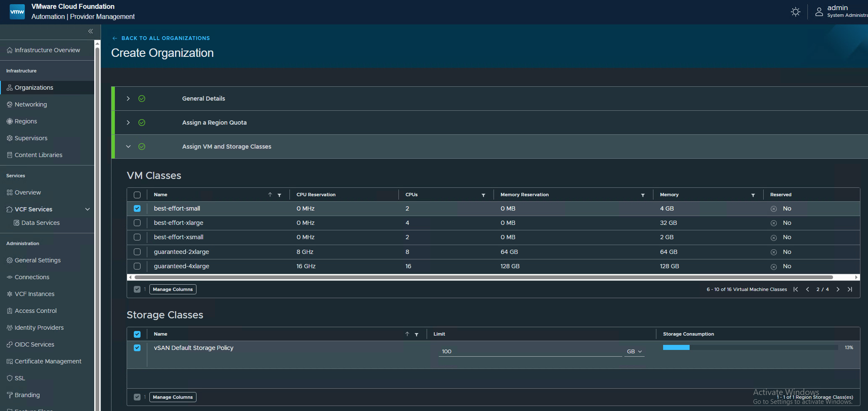Viewport: 868px width, 411px height.
Task: Click the Identity Providers icon
Action: (x=10, y=328)
